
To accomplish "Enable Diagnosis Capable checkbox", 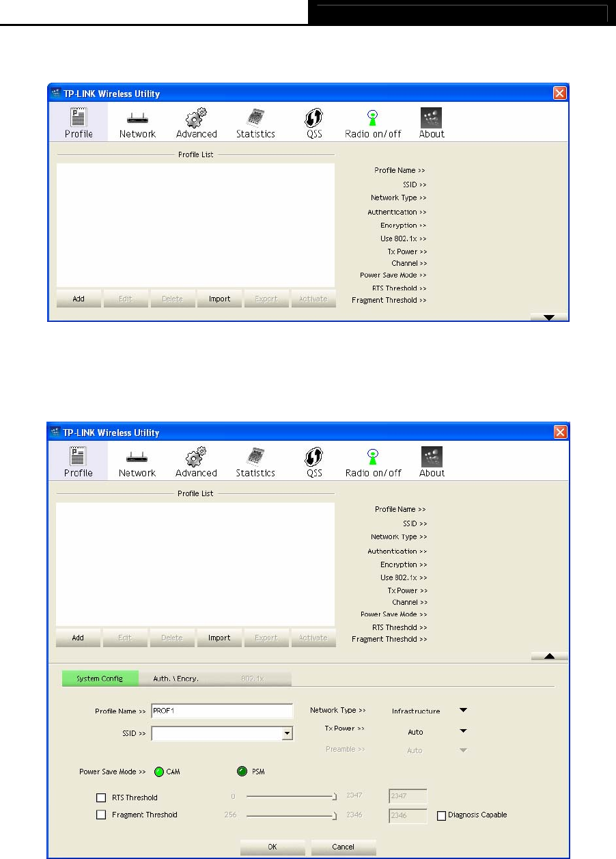I will click(441, 815).
